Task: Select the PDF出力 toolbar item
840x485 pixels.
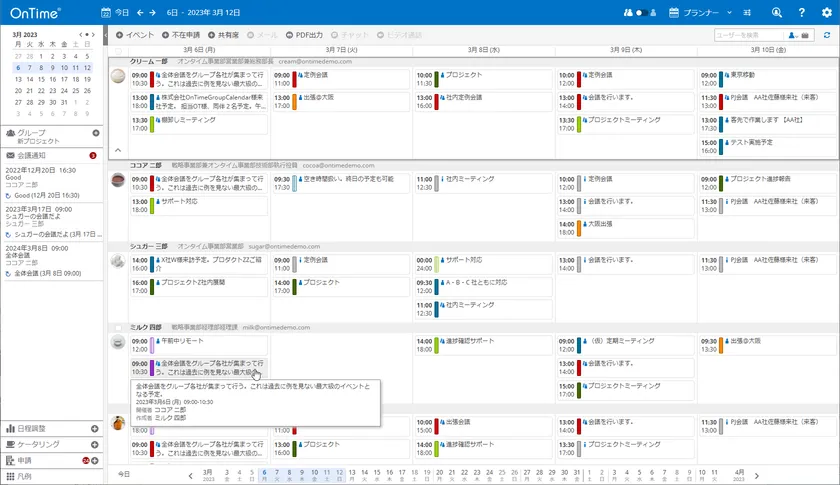Action: tap(304, 35)
